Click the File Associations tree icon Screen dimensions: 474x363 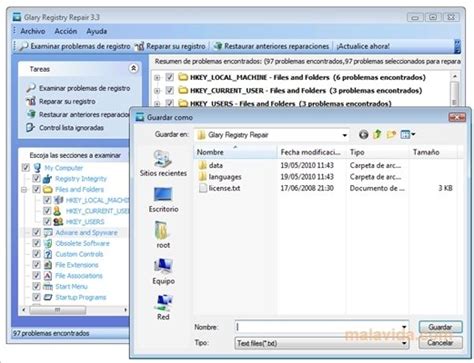pos(48,276)
